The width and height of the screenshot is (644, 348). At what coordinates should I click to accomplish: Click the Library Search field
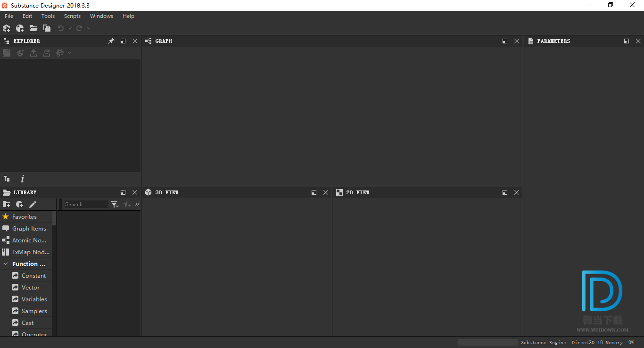[x=86, y=204]
